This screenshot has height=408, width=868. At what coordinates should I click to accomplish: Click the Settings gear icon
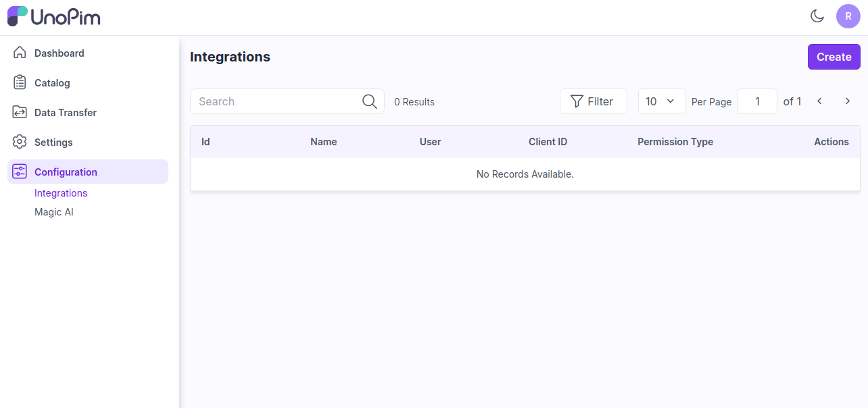point(20,142)
